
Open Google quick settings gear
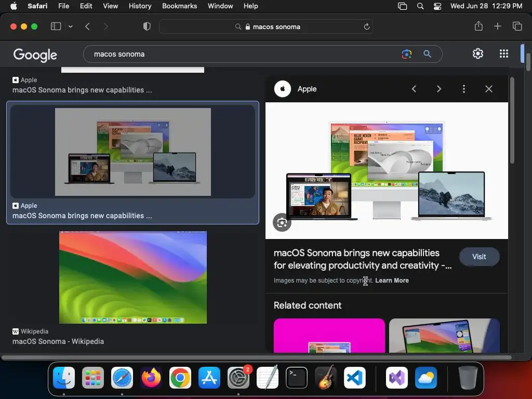click(x=478, y=54)
